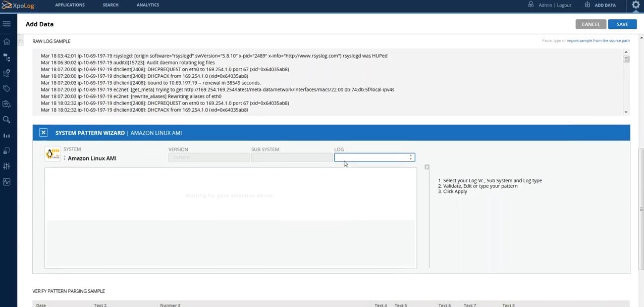The height and width of the screenshot is (307, 644).
Task: Close the System Pattern Wizard panel
Action: tap(43, 133)
